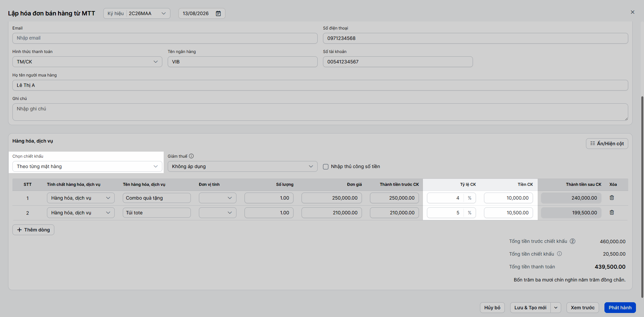Click the Ẩn/Hiện cột button

tap(607, 144)
